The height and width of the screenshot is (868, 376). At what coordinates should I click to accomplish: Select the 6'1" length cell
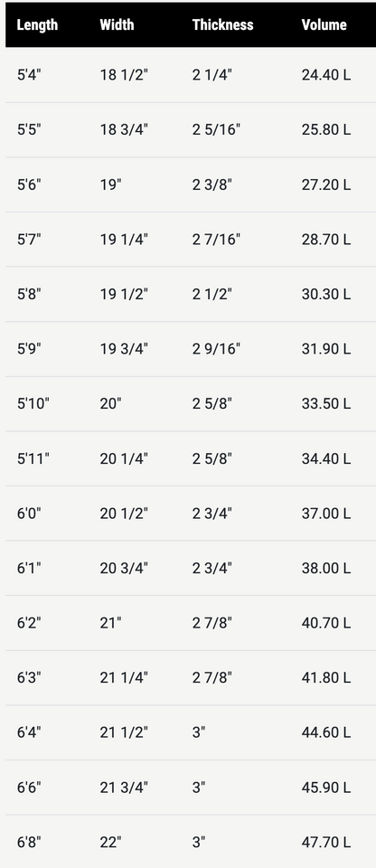(x=29, y=568)
